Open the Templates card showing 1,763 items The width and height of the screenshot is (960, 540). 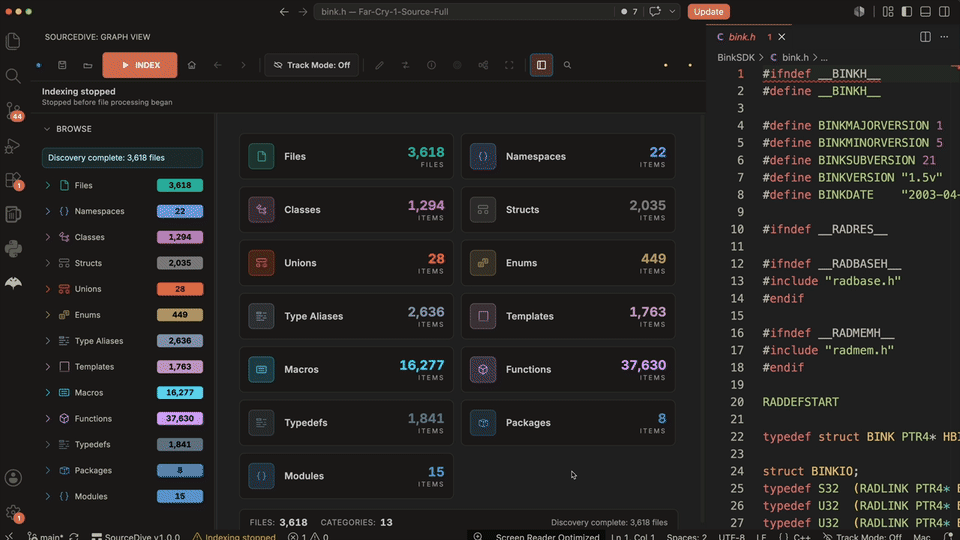click(568, 316)
